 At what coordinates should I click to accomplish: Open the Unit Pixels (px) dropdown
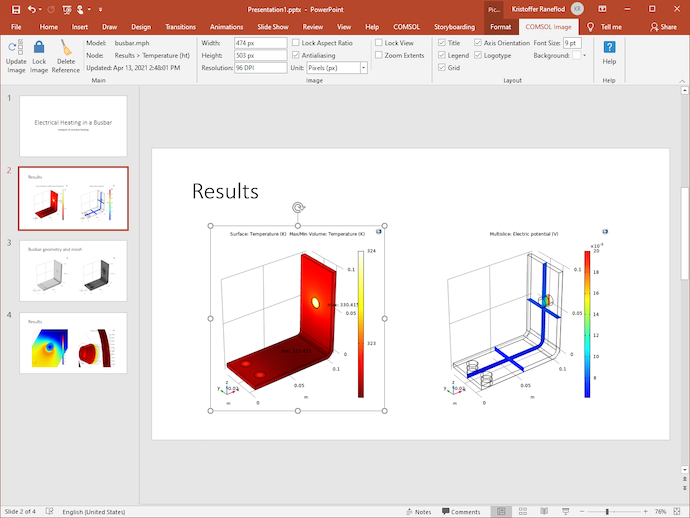tap(363, 68)
